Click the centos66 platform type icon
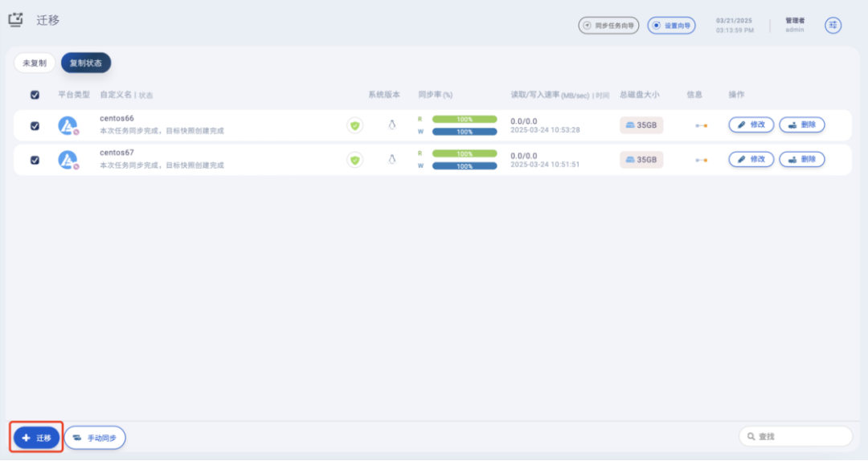 [68, 125]
